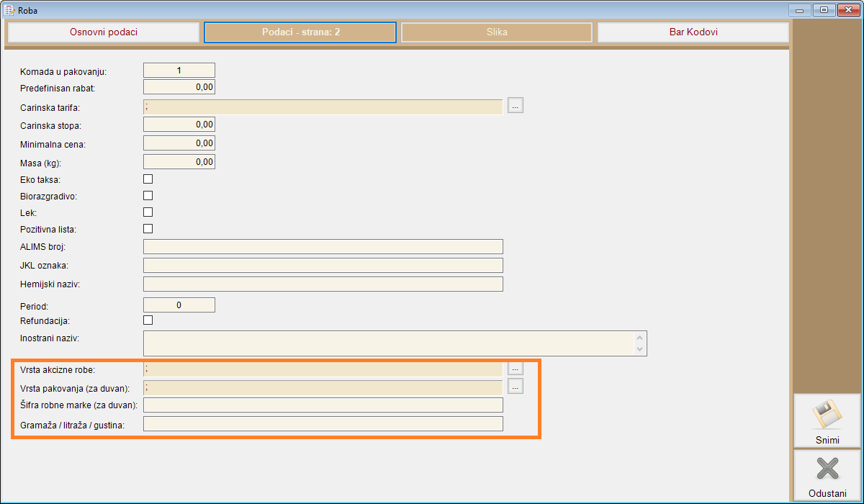Click the Gramaža / litraža / gustina field
The height and width of the screenshot is (504, 864).
tap(323, 424)
